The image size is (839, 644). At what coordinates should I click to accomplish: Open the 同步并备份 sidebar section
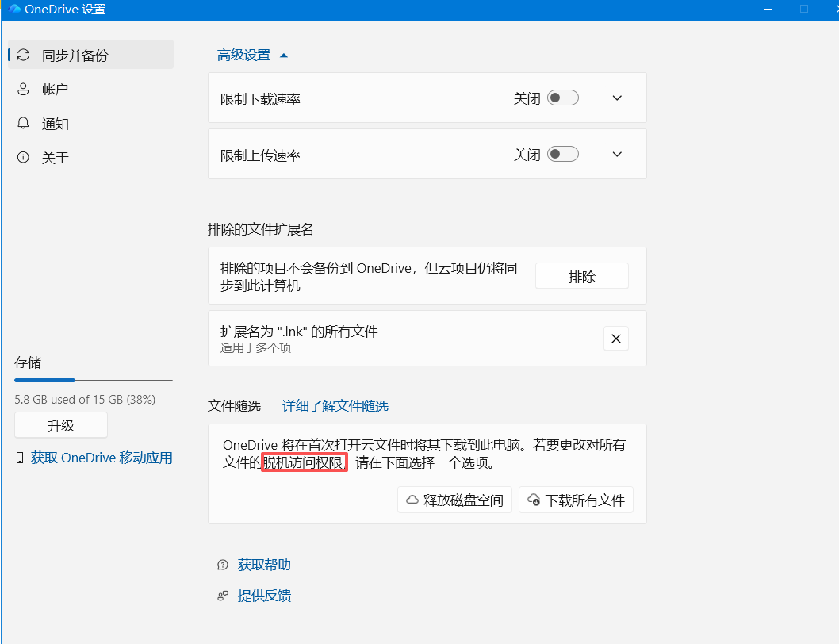(x=91, y=55)
